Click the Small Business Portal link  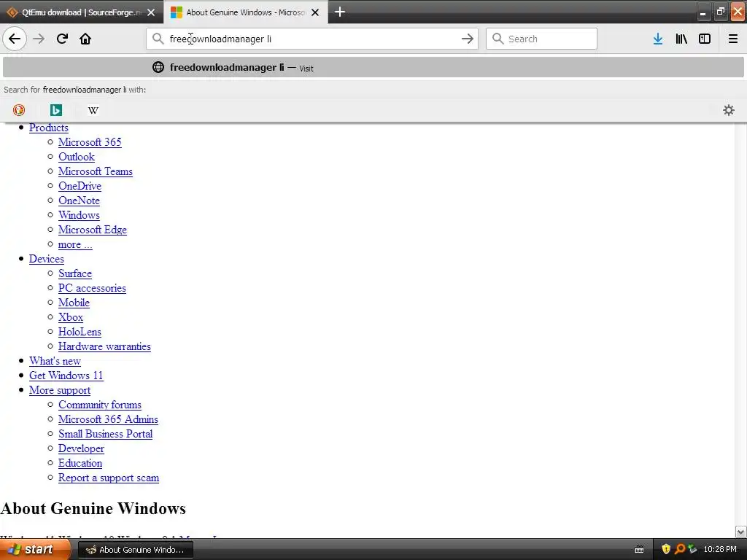click(105, 434)
